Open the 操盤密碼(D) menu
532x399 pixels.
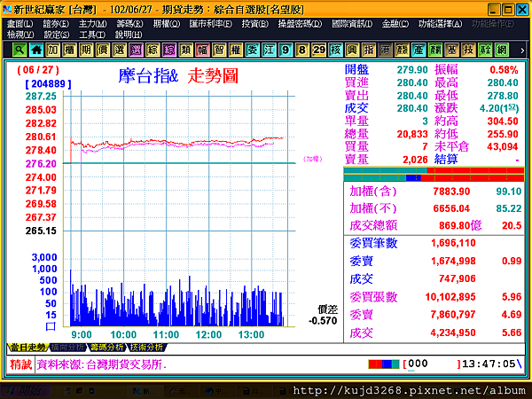300,24
